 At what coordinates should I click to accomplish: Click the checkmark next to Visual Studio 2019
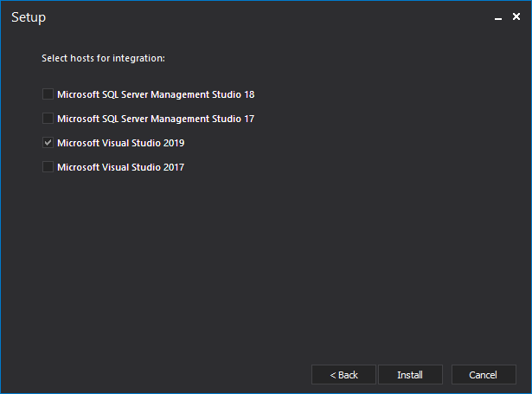tap(48, 143)
